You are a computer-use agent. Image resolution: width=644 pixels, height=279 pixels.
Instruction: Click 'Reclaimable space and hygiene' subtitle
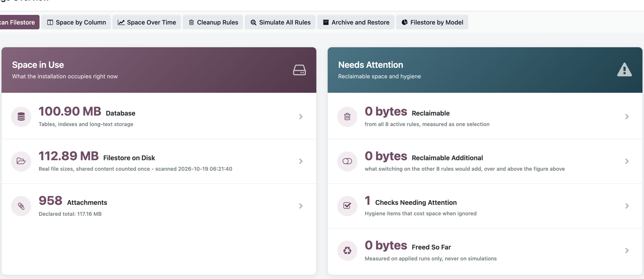click(380, 77)
